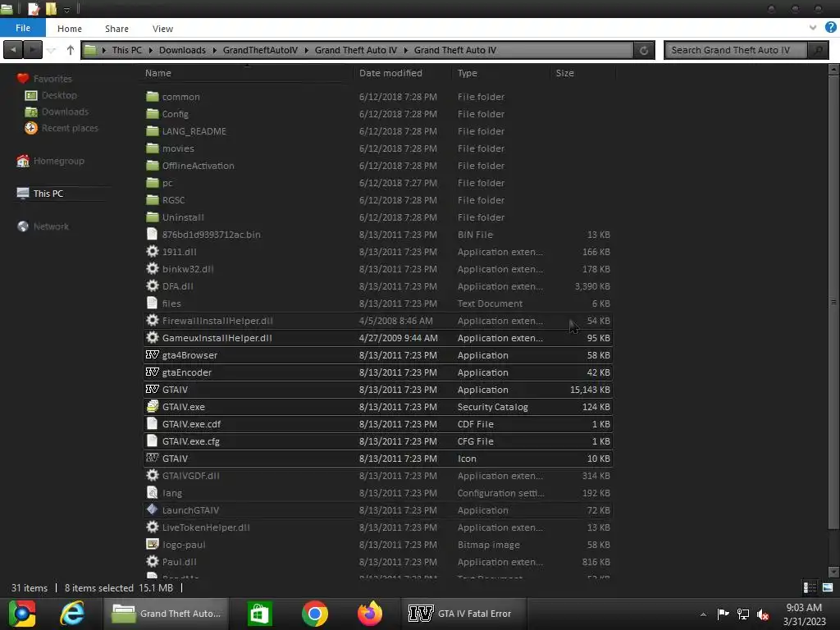Open recent locations dropdown arrow
Screen dimensions: 840x630
(x=52, y=50)
